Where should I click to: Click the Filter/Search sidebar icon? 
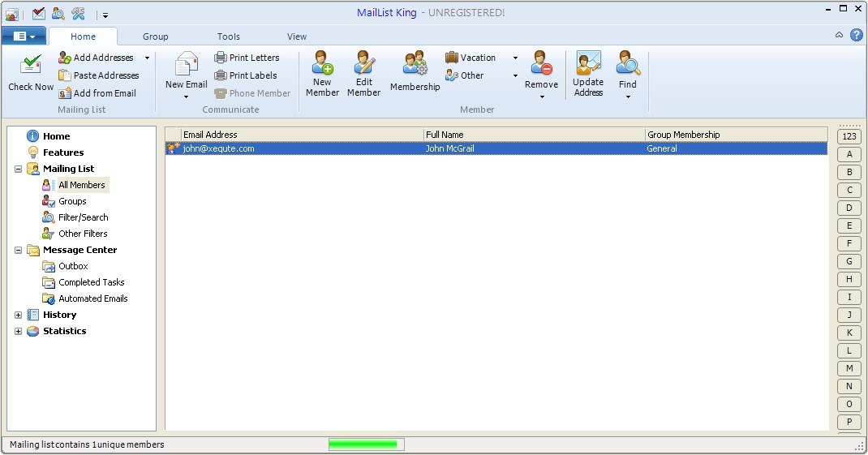click(x=48, y=217)
